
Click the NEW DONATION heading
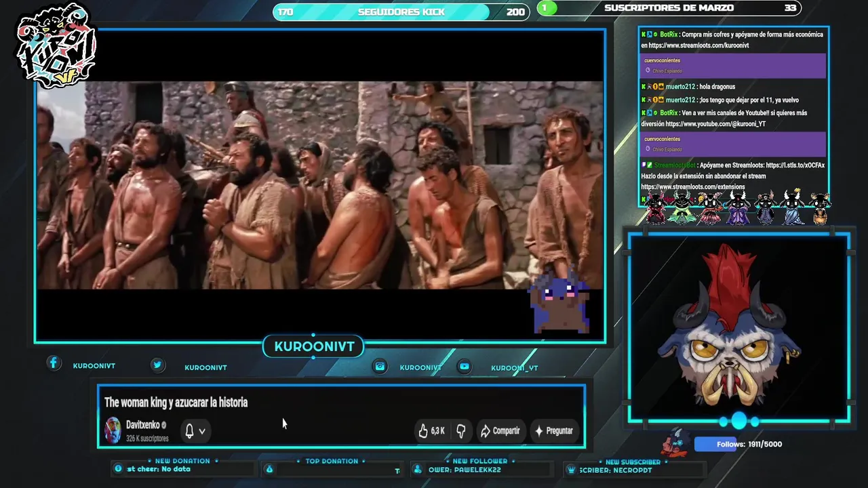(182, 461)
